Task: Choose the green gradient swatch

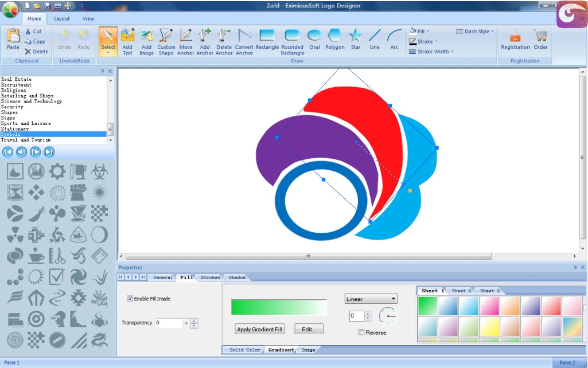Action: pyautogui.click(x=428, y=306)
